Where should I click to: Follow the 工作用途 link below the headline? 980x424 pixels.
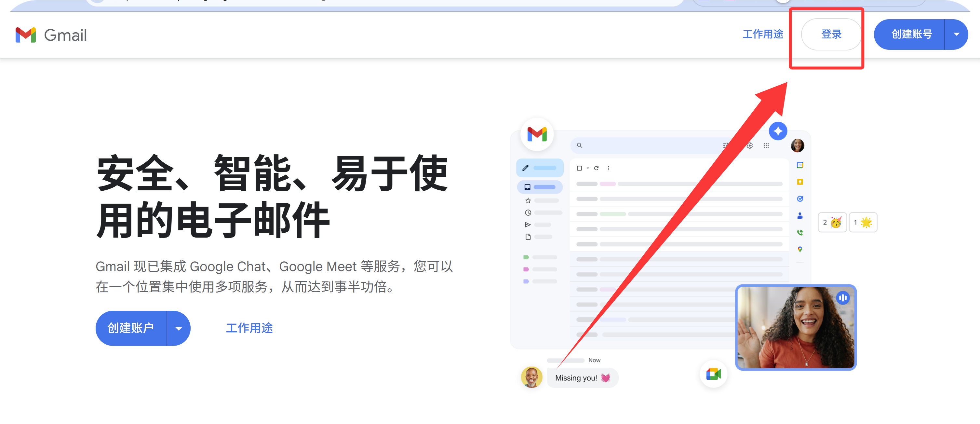pyautogui.click(x=249, y=328)
